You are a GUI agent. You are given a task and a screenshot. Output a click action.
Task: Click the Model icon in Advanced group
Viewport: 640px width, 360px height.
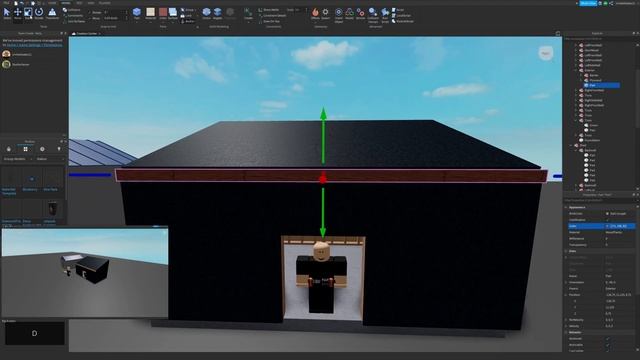point(349,13)
